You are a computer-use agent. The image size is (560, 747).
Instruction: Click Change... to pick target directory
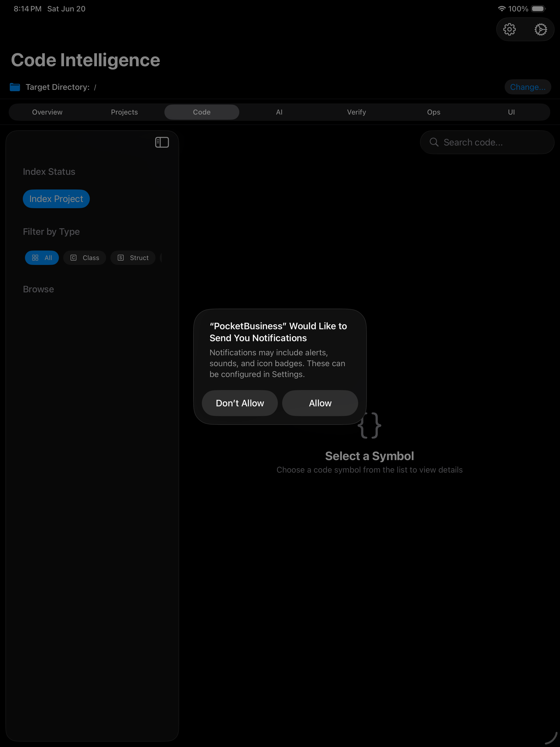(x=528, y=87)
